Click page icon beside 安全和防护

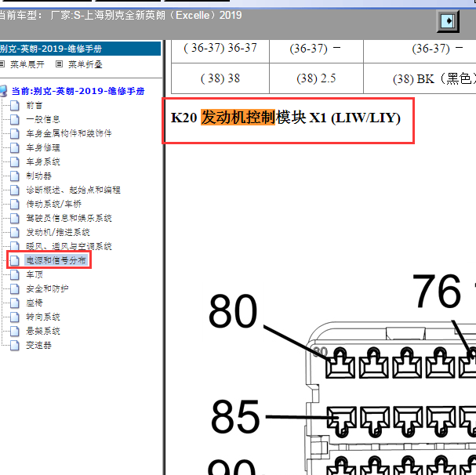pyautogui.click(x=14, y=289)
